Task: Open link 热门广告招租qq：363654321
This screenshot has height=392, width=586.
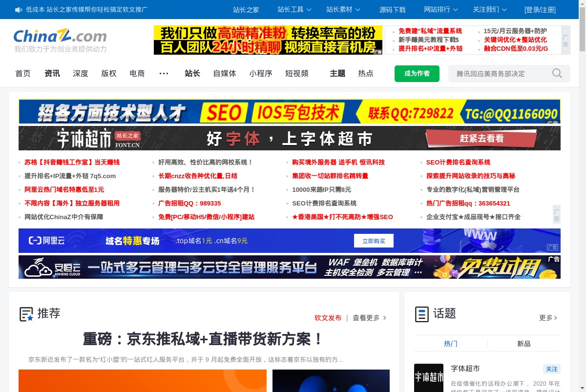Action: pos(468,203)
